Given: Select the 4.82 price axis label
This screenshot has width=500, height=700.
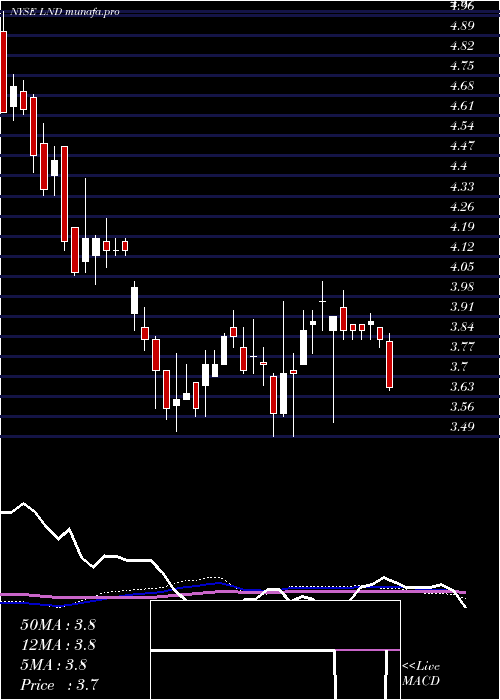Looking at the screenshot, I should click(462, 46).
